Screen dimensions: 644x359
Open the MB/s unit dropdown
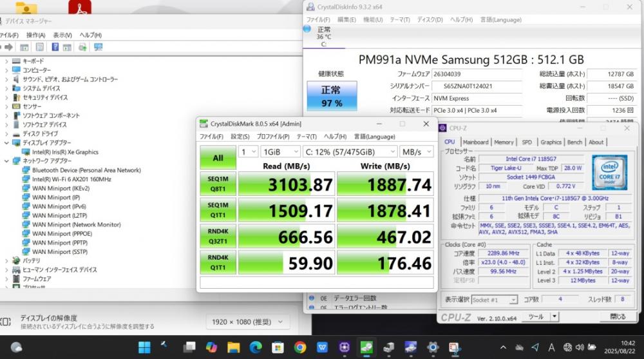click(416, 152)
